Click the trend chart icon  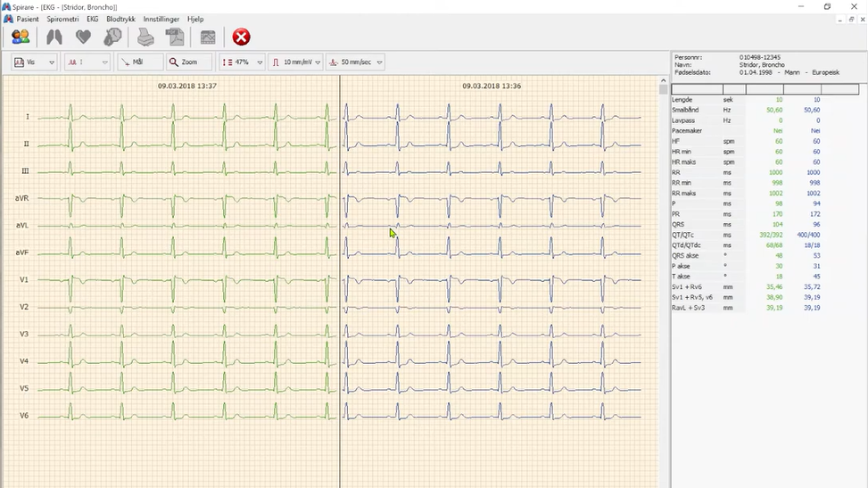coord(208,37)
